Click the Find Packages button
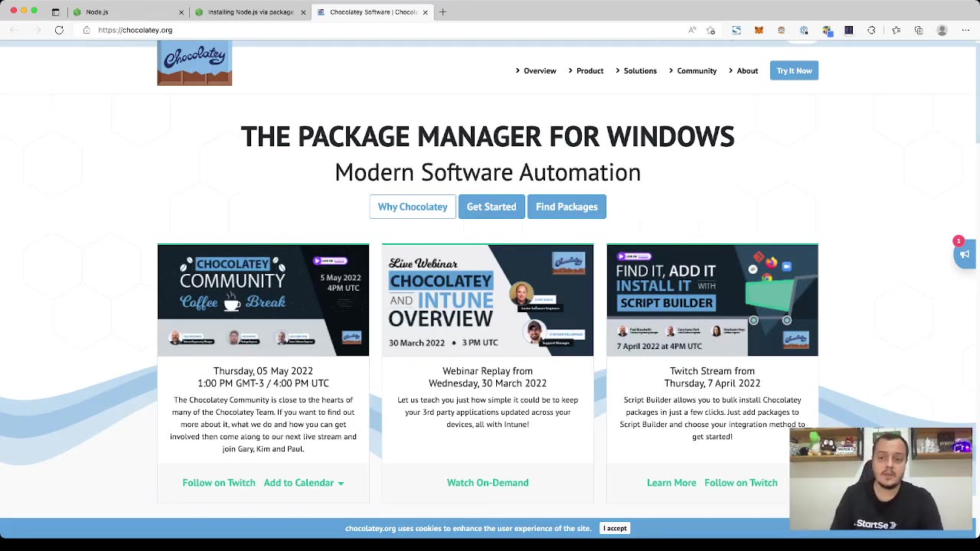Screen dimensions: 980x551 [567, 207]
